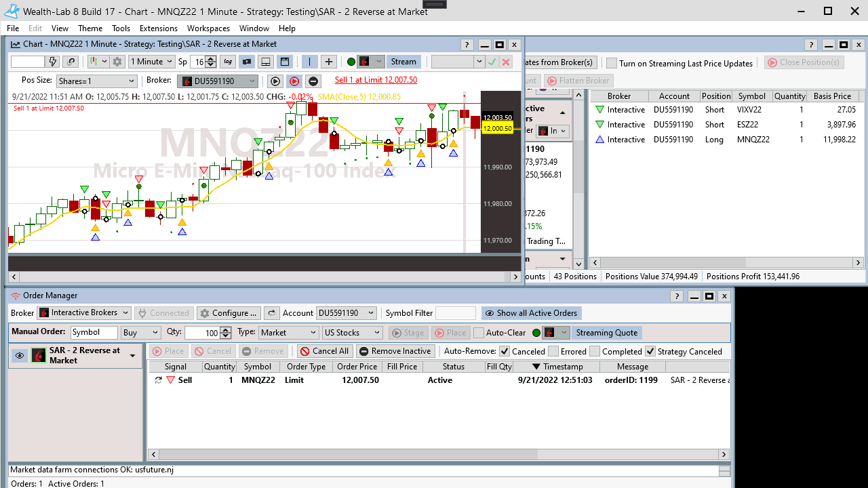
Task: Open chart Broker DU5591190 dropdown
Action: point(218,81)
